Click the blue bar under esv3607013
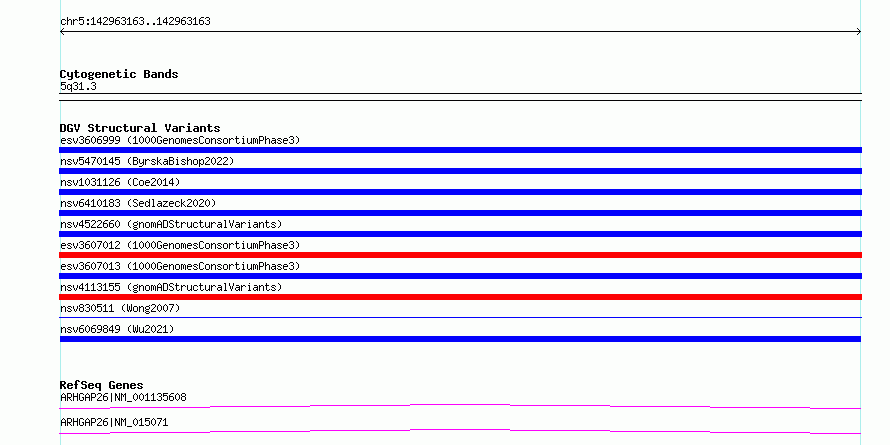This screenshot has width=890, height=445. click(460, 276)
